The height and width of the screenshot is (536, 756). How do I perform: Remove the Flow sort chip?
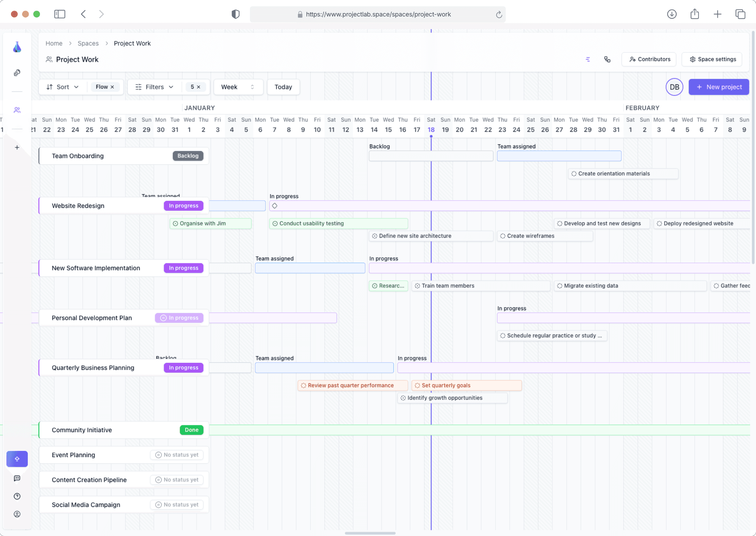[x=113, y=87]
